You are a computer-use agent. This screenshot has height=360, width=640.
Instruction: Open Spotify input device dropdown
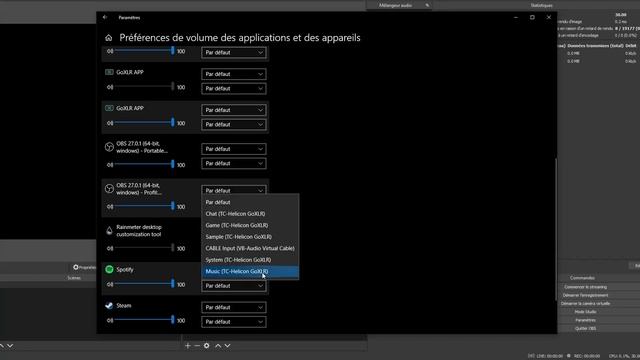pos(234,286)
